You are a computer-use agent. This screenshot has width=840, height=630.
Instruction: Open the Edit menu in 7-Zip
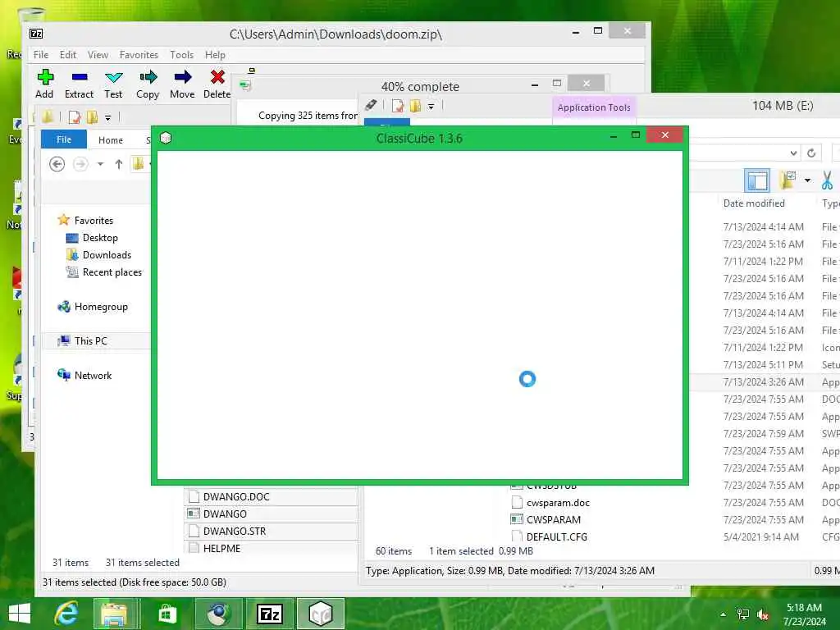click(x=68, y=55)
